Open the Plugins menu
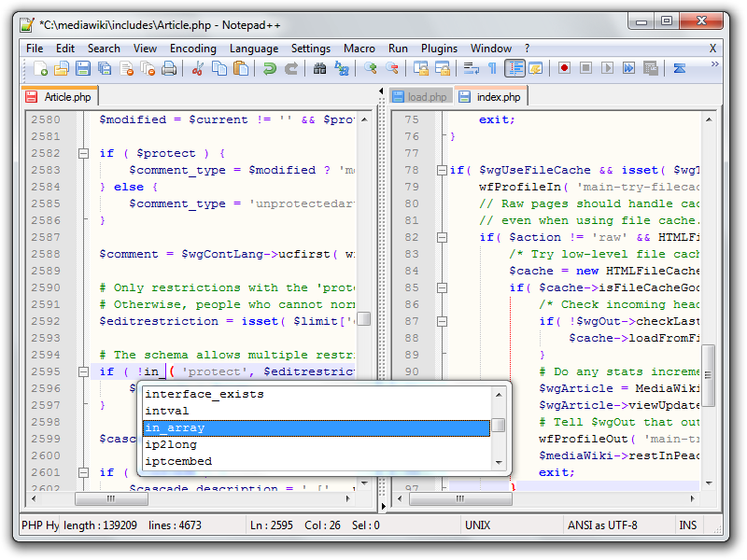The width and height of the screenshot is (747, 560). click(439, 49)
